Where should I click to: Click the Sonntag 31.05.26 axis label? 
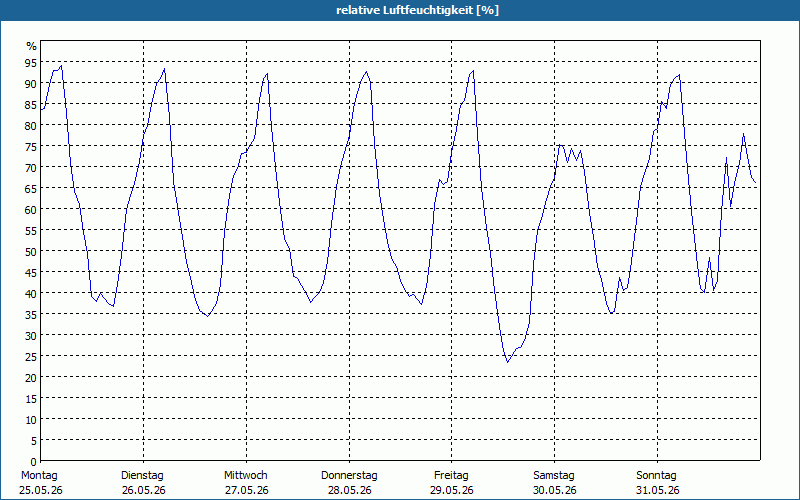click(x=657, y=483)
